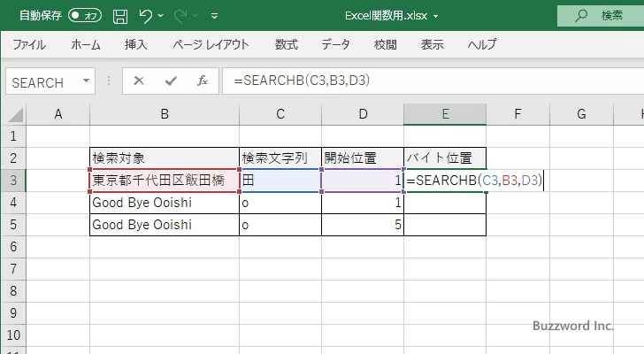Click inside the formula bar text

click(x=302, y=81)
